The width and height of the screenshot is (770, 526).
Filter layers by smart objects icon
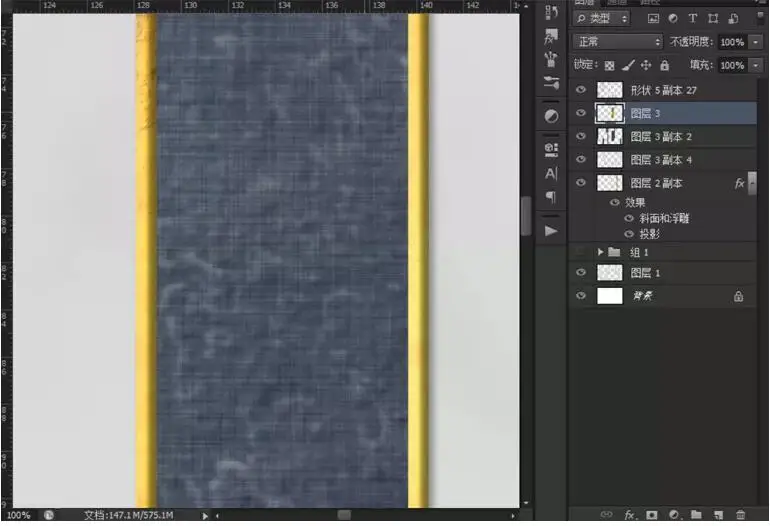click(733, 19)
